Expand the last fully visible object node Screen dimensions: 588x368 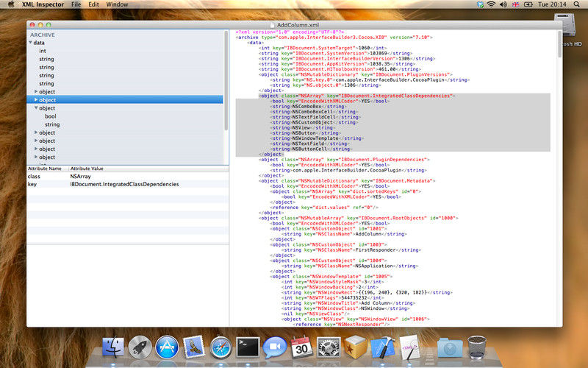tap(36, 157)
